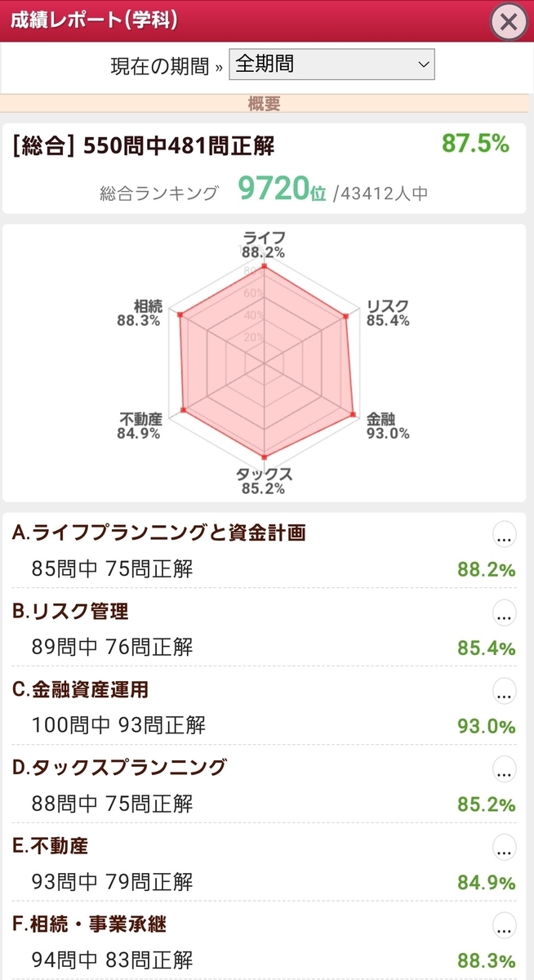
Task: Close the 成績レポート dialog with the X icon
Action: [509, 21]
